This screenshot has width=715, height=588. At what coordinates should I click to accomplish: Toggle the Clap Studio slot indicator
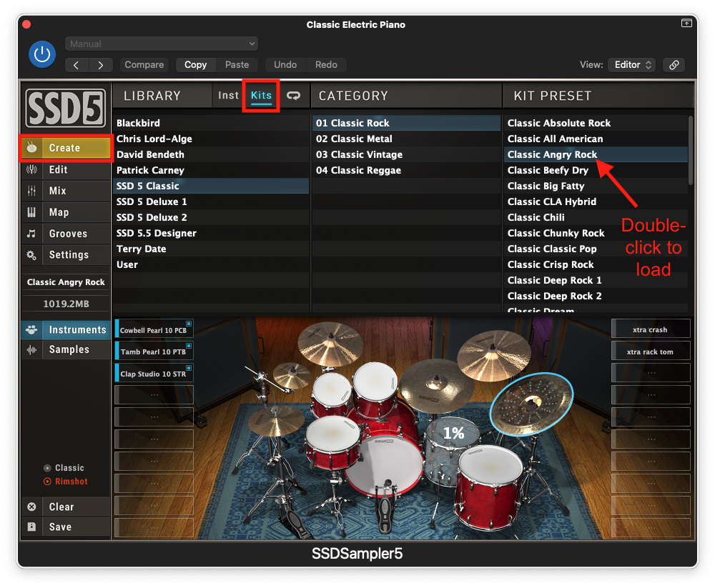click(x=188, y=367)
